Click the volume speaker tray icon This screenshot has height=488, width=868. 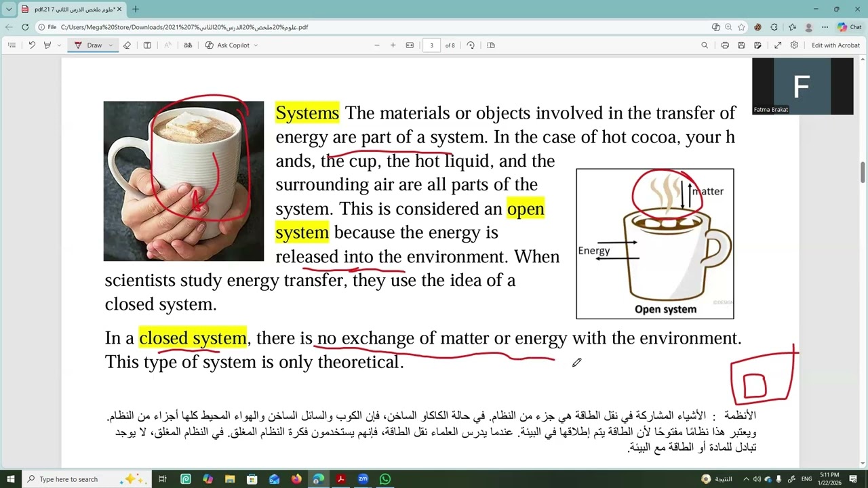757,479
